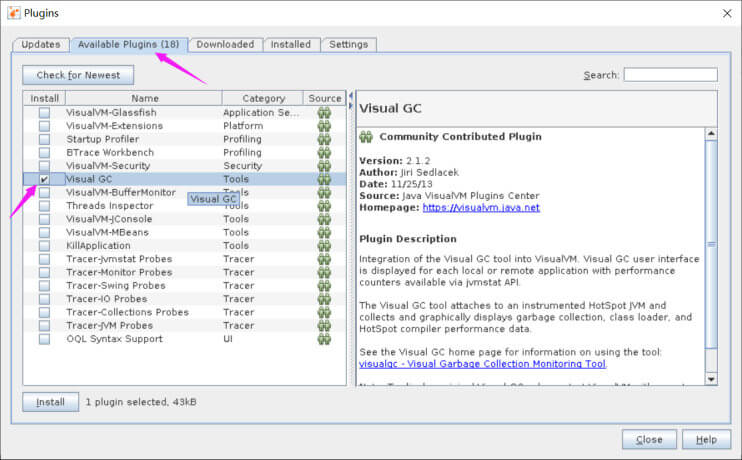Click the source icon in the VisualVM-Glassfish row
The image size is (742, 460).
[324, 113]
